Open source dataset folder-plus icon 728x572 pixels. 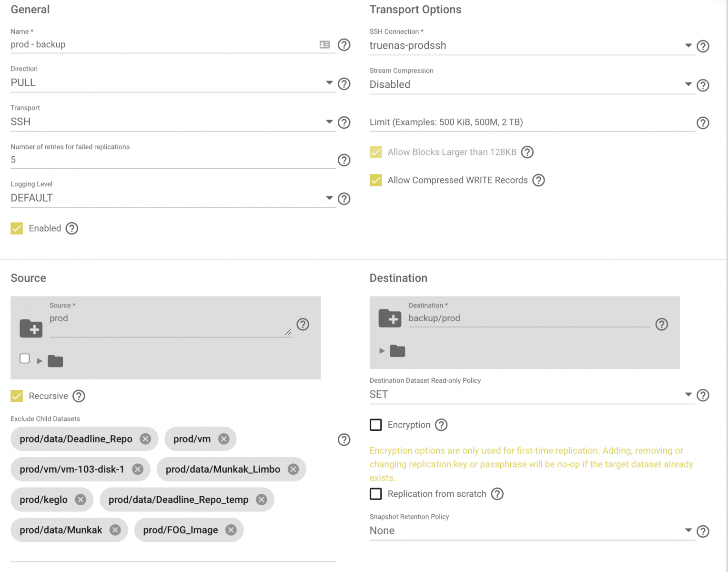click(31, 328)
